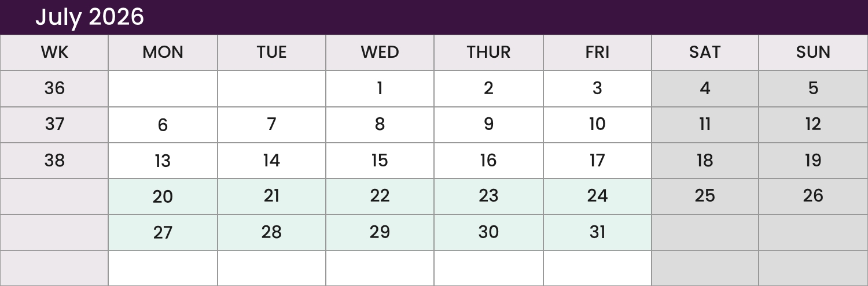Viewport: 868px width, 286px height.
Task: Select Saturday July 4
Action: (x=705, y=89)
